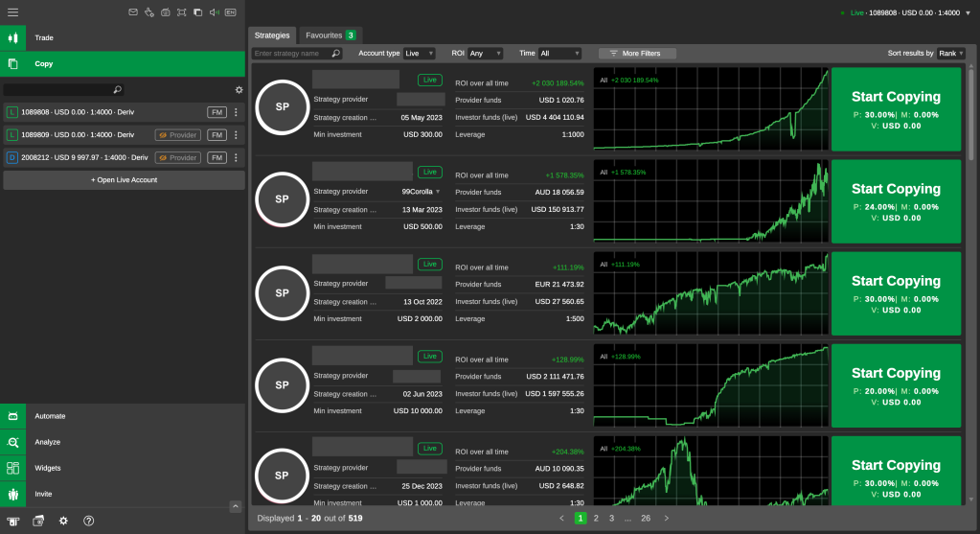The image size is (980, 534).
Task: Click the strategy search magnifier icon
Action: click(x=335, y=53)
